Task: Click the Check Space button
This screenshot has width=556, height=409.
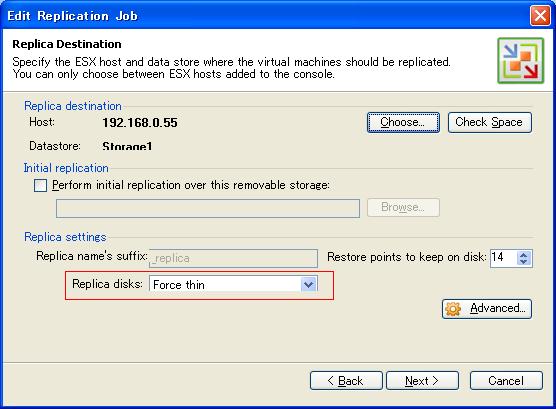Action: click(490, 122)
